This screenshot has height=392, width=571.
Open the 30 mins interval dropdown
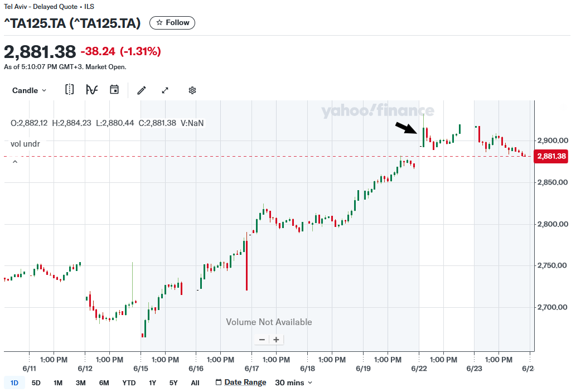point(294,383)
